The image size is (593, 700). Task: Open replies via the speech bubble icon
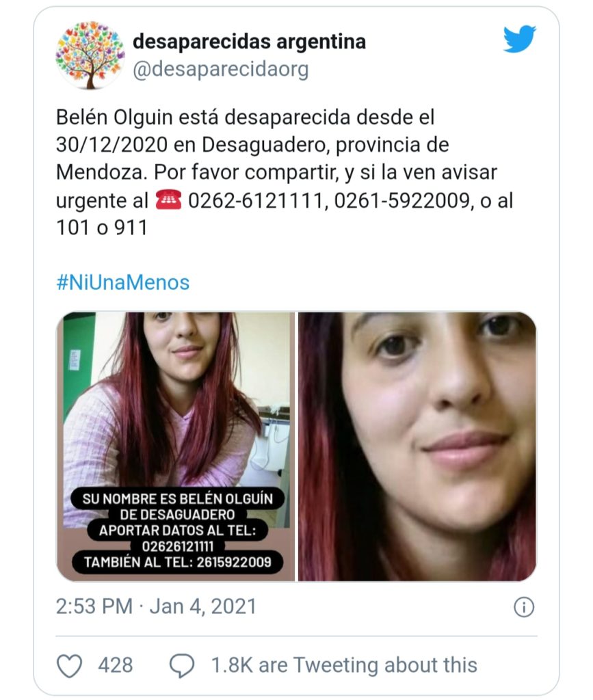pyautogui.click(x=182, y=666)
